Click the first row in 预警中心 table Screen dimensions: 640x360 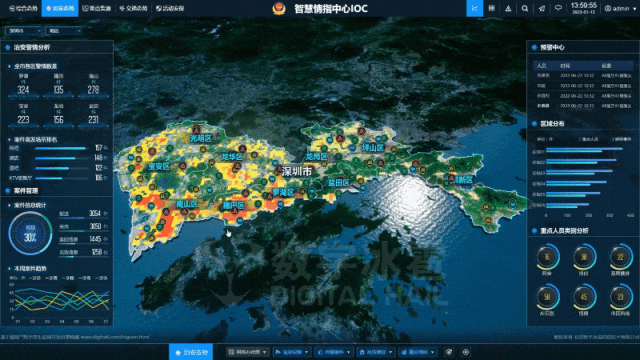coord(584,76)
